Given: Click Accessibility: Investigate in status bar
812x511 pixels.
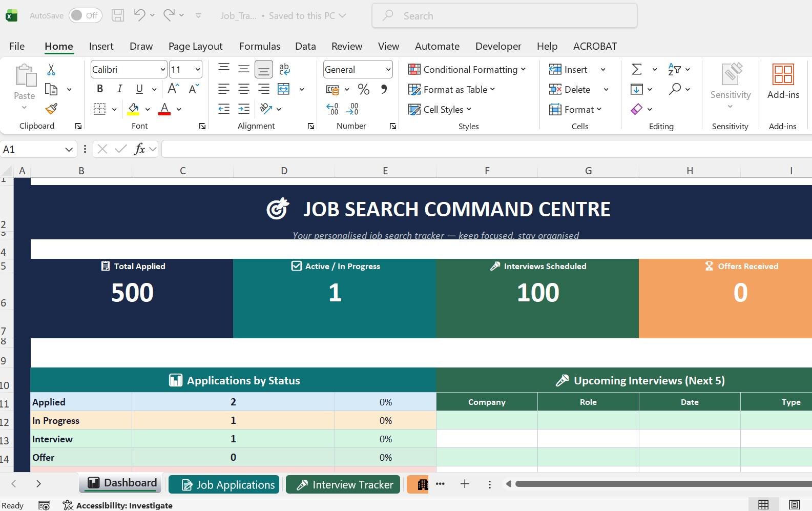Looking at the screenshot, I should pos(117,505).
